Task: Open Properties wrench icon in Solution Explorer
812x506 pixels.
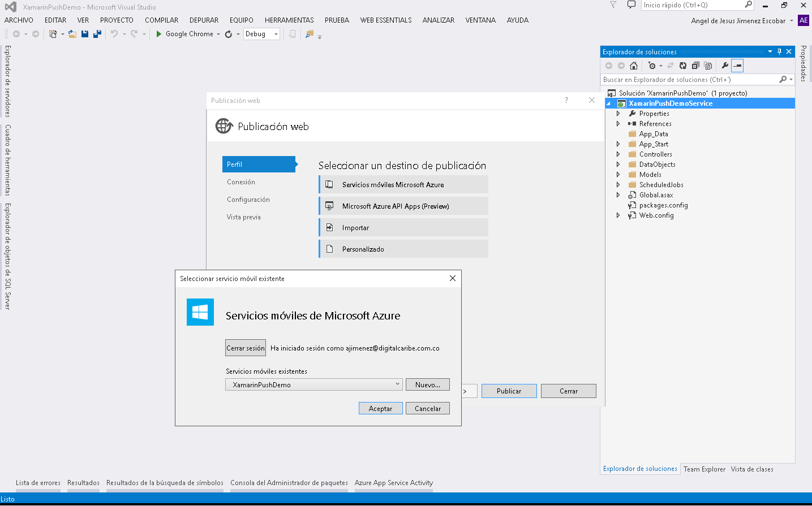Action: (x=725, y=66)
